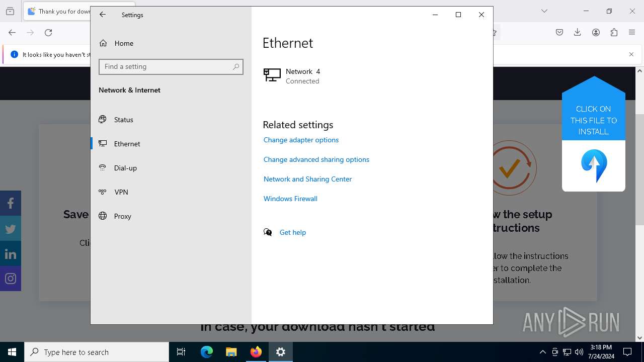Click Firefox back navigation arrow
This screenshot has width=644, height=362.
click(12, 33)
